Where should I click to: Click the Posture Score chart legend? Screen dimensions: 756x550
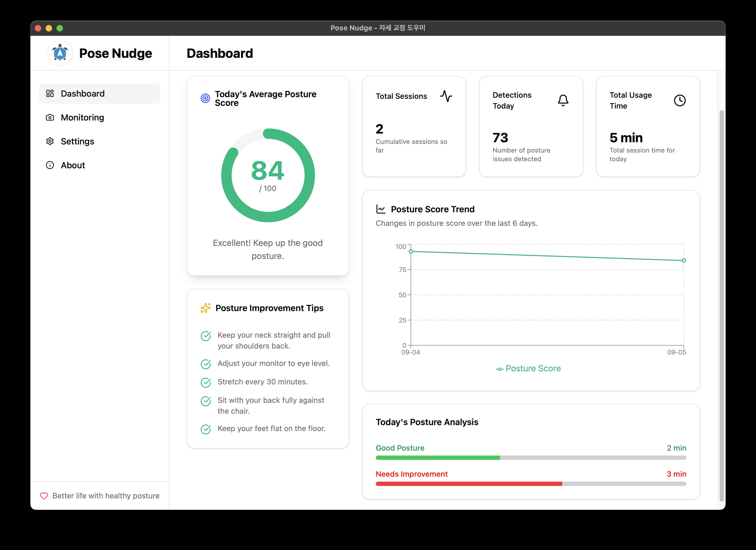point(528,369)
